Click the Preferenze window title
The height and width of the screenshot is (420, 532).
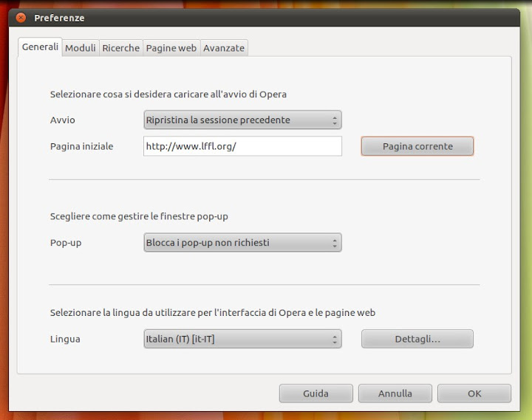click(59, 18)
